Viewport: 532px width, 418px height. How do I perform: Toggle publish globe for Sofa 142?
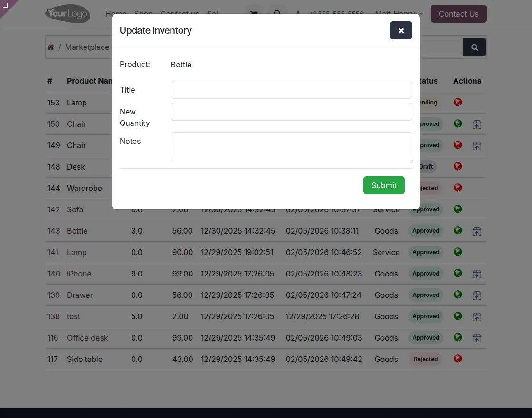(458, 209)
